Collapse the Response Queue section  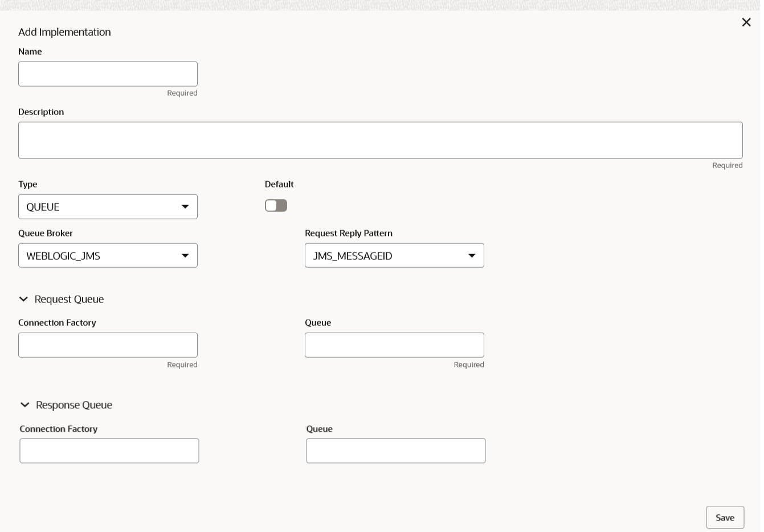point(24,405)
